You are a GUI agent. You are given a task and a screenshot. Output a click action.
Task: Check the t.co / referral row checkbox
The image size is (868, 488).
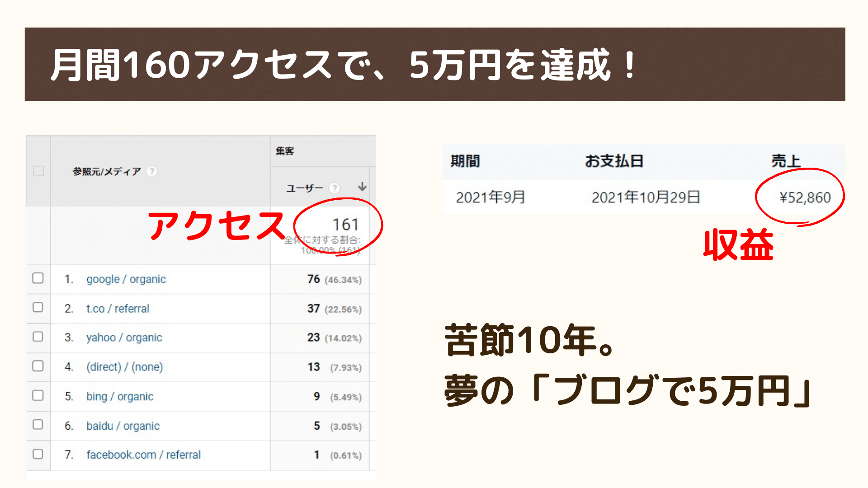click(x=38, y=307)
